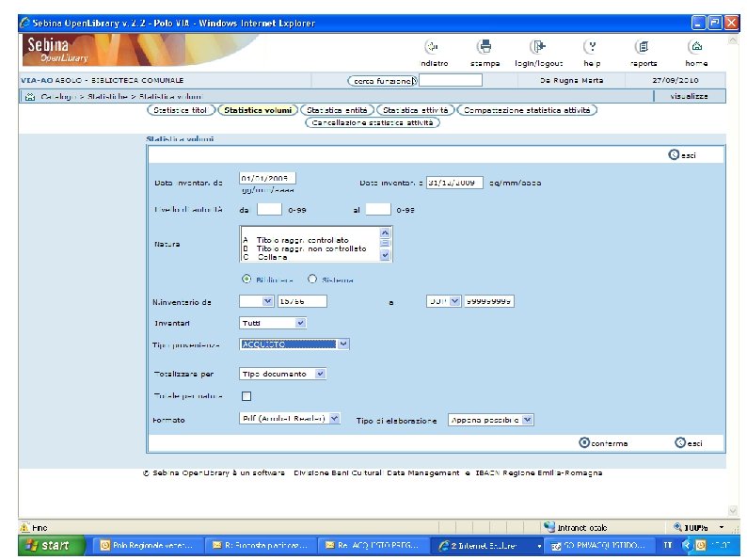
Task: Click esci icon at form bottom
Action: pos(680,442)
